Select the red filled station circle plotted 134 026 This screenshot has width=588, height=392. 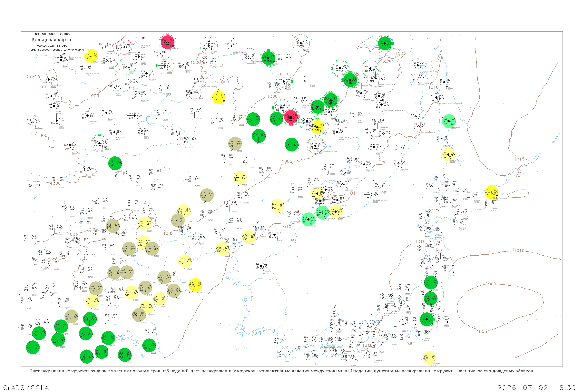[x=168, y=42]
